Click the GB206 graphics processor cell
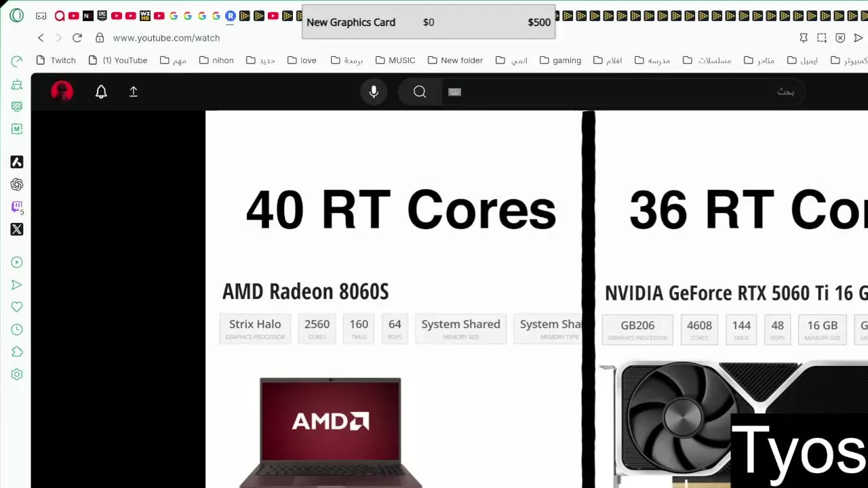This screenshot has height=488, width=868. pos(637,330)
